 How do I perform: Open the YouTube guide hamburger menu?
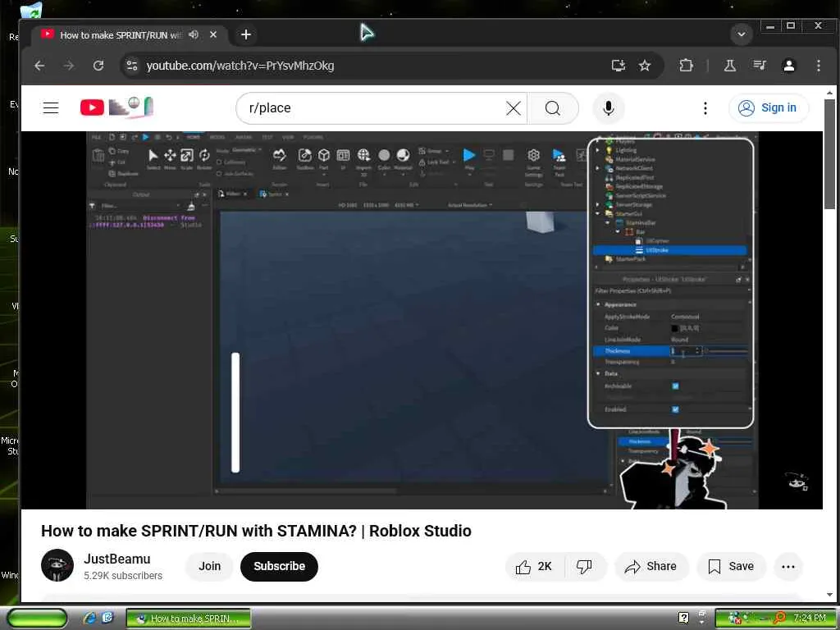point(51,107)
